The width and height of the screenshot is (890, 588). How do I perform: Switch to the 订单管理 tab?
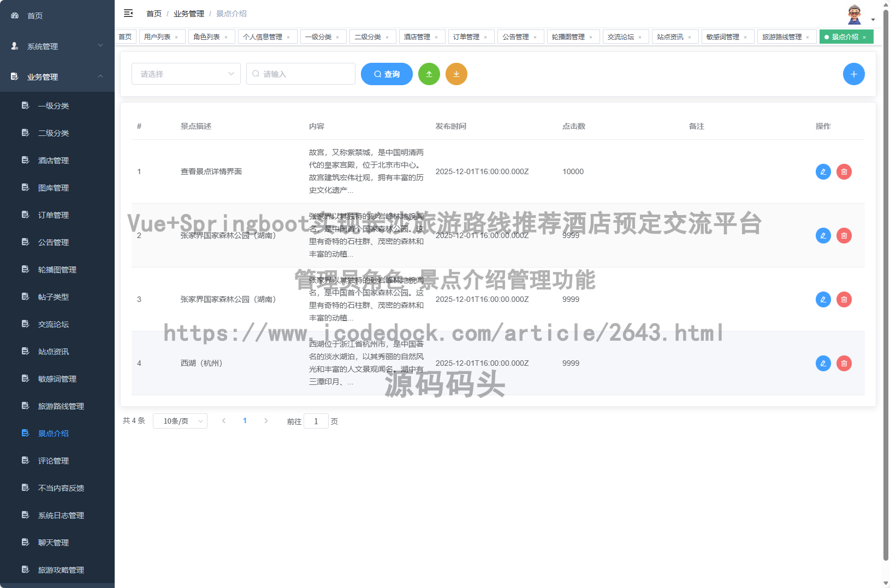tap(467, 37)
